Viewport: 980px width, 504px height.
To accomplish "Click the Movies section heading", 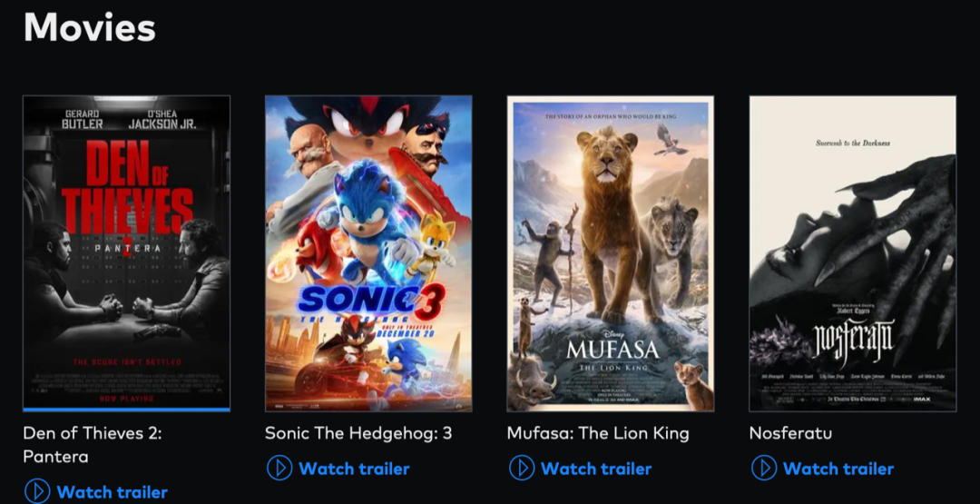I will click(89, 26).
